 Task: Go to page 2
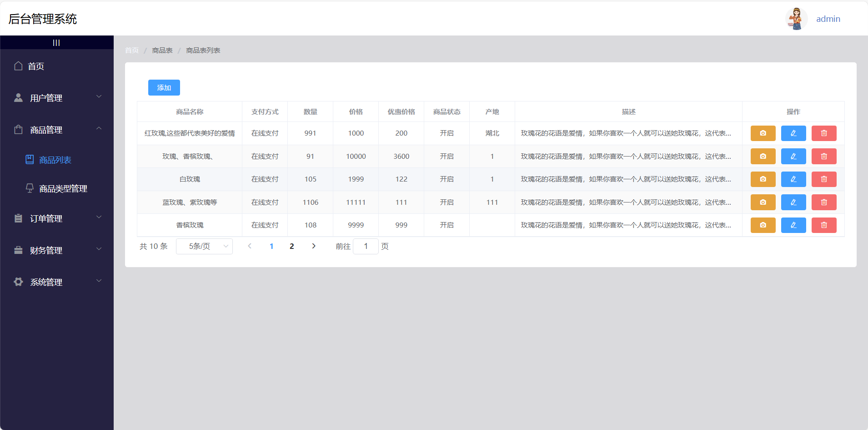(x=292, y=246)
